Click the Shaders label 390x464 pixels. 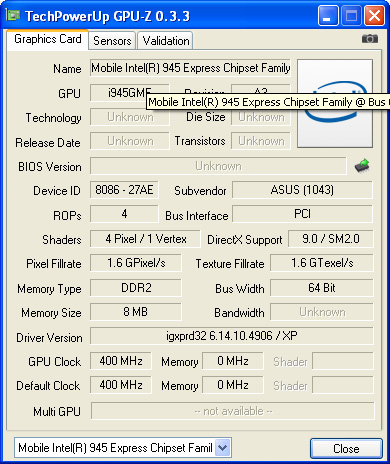pos(62,240)
